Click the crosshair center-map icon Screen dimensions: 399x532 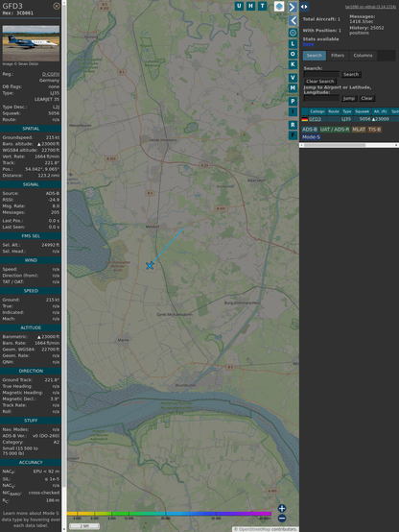(293, 33)
